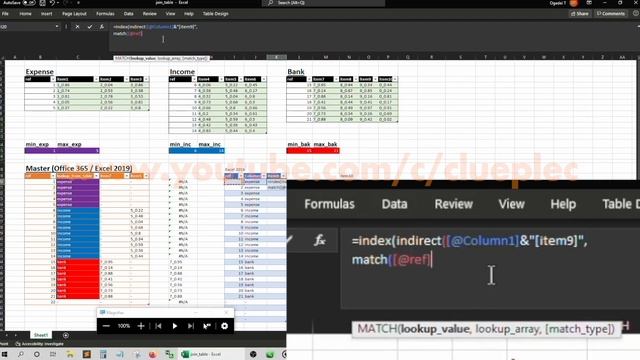Open Bank table ref filter dropdown

point(309,79)
